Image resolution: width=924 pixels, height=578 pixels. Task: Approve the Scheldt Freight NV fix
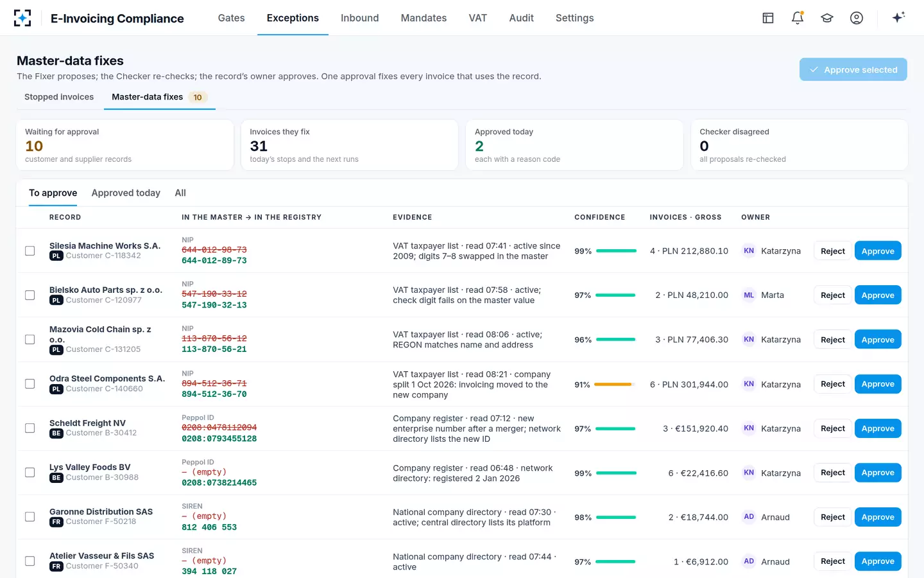coord(878,428)
